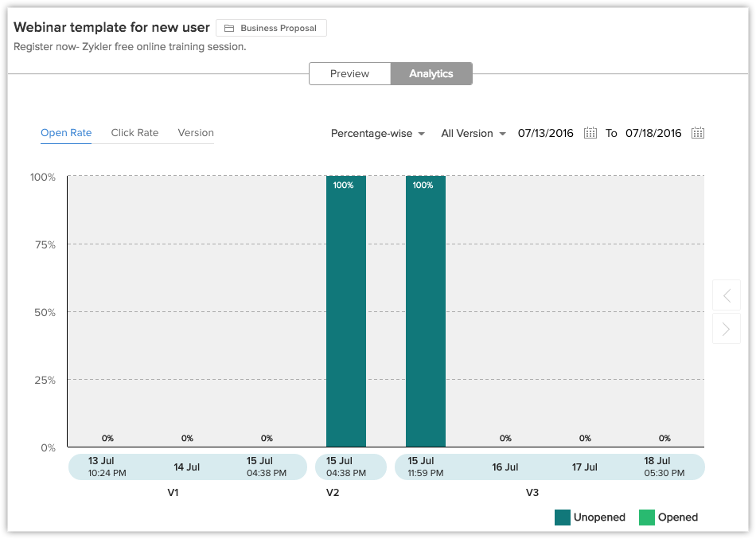Click the 07/13/2016 start date field

[545, 133]
